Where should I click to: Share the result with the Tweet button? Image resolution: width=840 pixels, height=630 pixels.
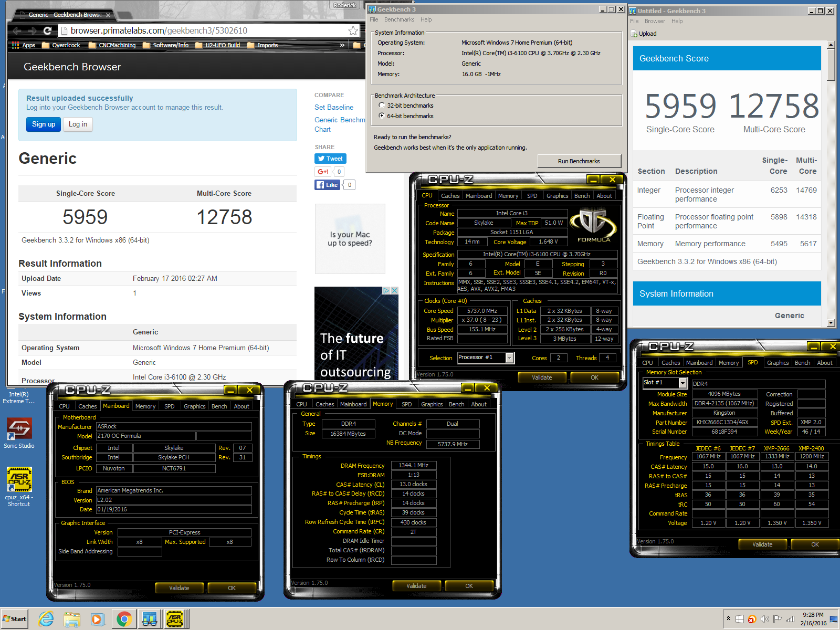330,159
